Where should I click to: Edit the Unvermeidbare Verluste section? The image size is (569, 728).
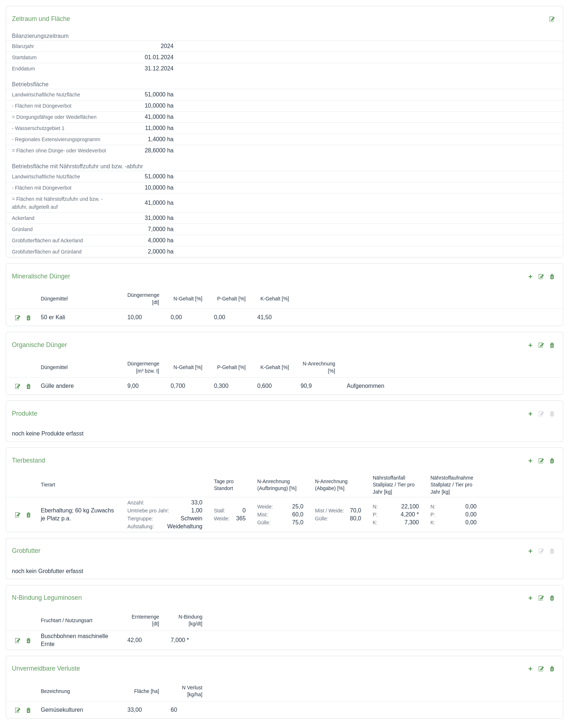(x=541, y=669)
